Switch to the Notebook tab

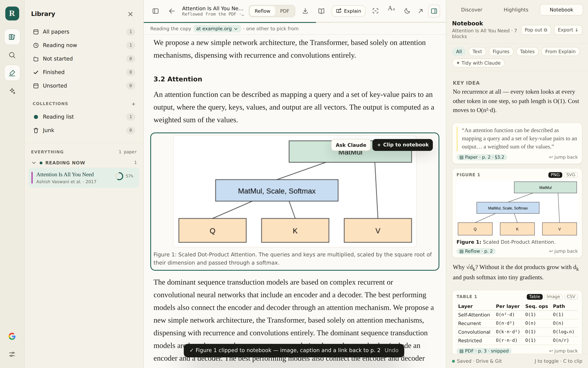(x=561, y=10)
